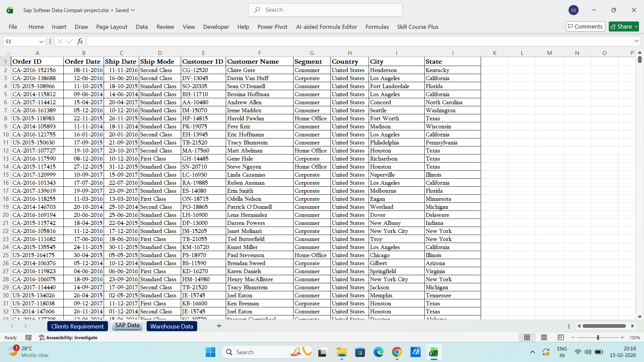The width and height of the screenshot is (644, 362).
Task: Switch to Warehouse Data sheet tab
Action: [171, 326]
